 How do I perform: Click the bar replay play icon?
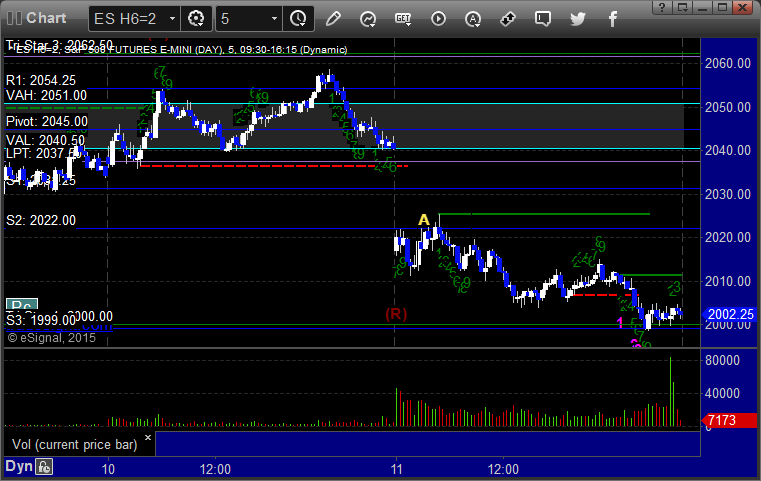point(438,19)
